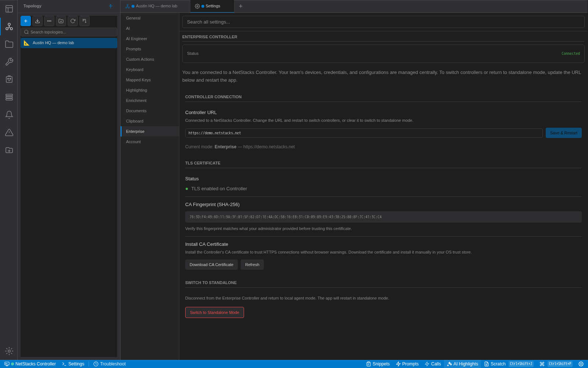
Task: Toggle AI Highlights in the status bar
Action: 463,364
